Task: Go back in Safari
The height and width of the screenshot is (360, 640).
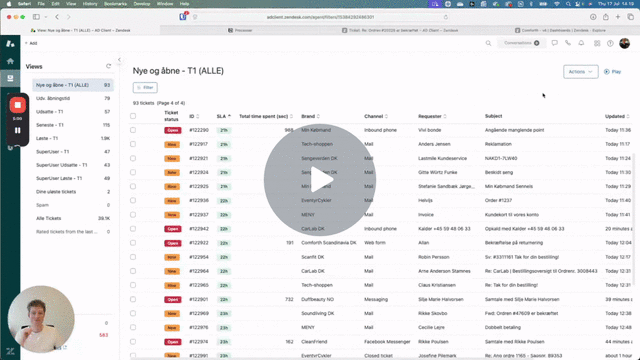Action: (57, 17)
